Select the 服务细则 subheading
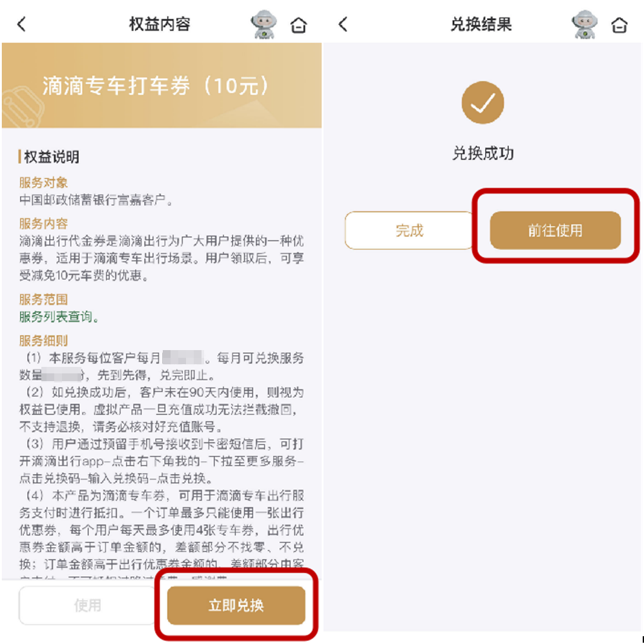 [x=43, y=340]
